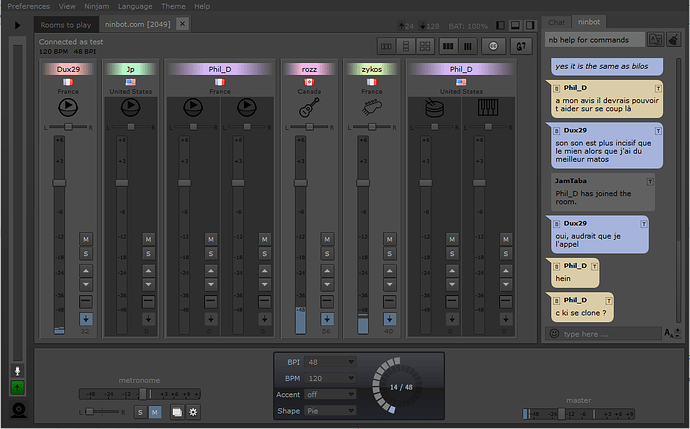Click Jp's play-circle instrument icon
Image resolution: width=690 pixels, height=429 pixels.
coord(131,107)
